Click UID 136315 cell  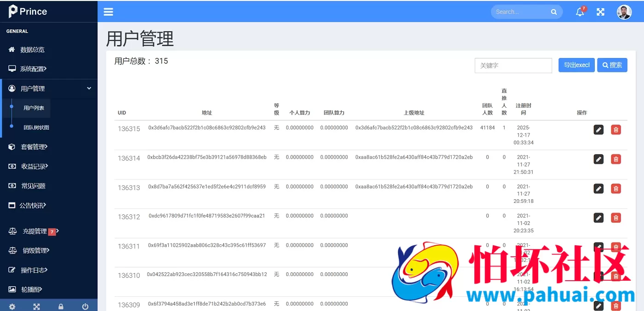[129, 129]
